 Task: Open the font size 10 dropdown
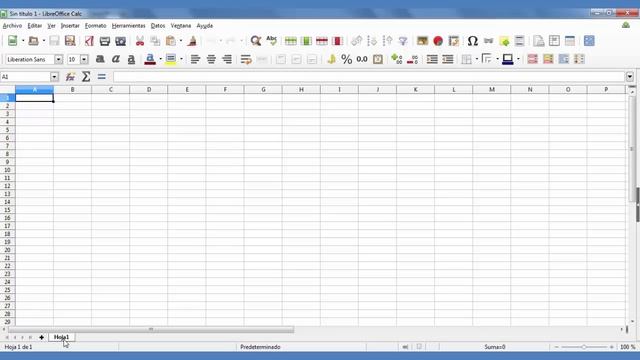(84, 60)
